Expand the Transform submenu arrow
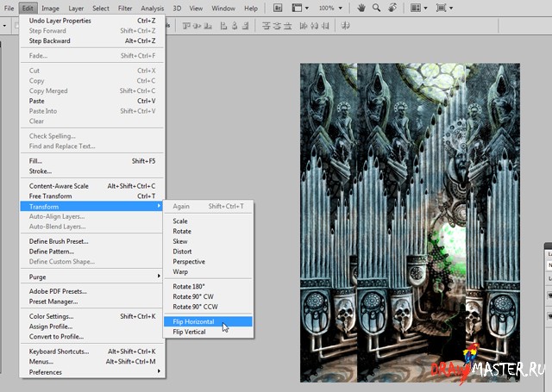This screenshot has width=552, height=392. click(x=159, y=206)
